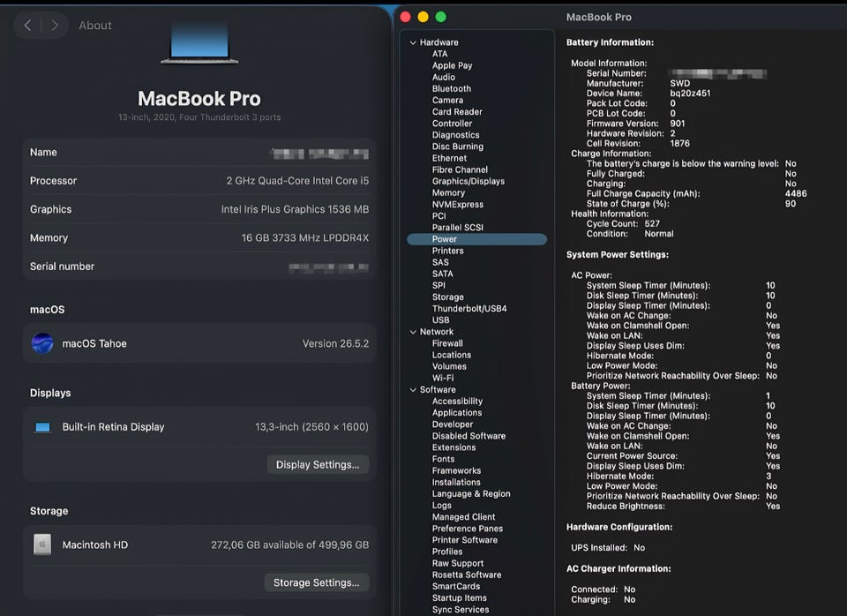Select Rosetta Software in the sidebar
Image resolution: width=847 pixels, height=616 pixels.
pos(467,575)
